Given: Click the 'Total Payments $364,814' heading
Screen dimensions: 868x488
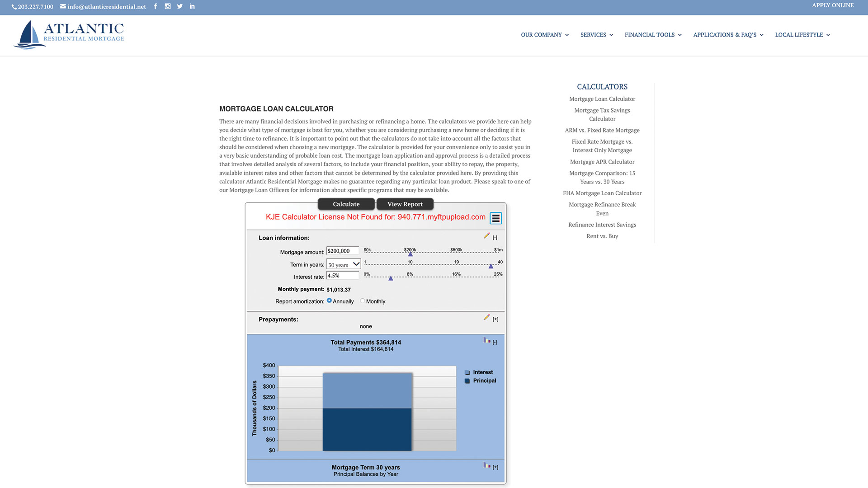Looking at the screenshot, I should [366, 343].
